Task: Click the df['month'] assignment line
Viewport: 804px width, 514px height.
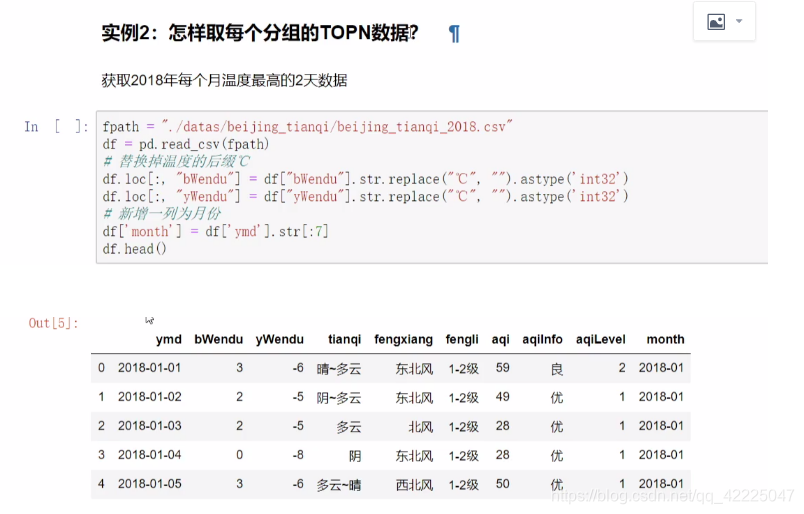Action: (x=215, y=232)
